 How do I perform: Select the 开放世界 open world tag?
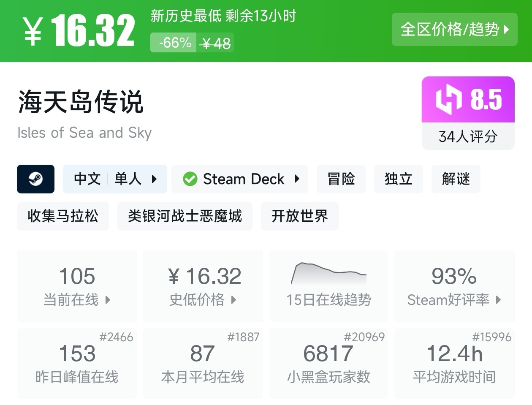click(299, 216)
